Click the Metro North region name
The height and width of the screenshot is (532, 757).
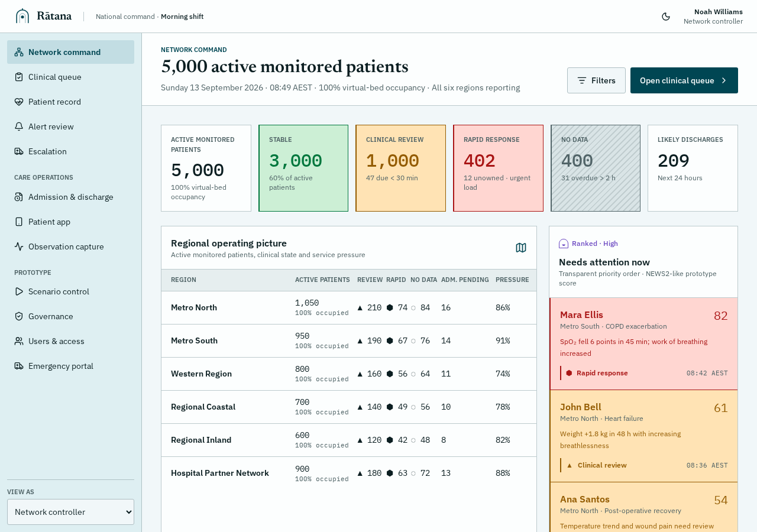(x=194, y=307)
